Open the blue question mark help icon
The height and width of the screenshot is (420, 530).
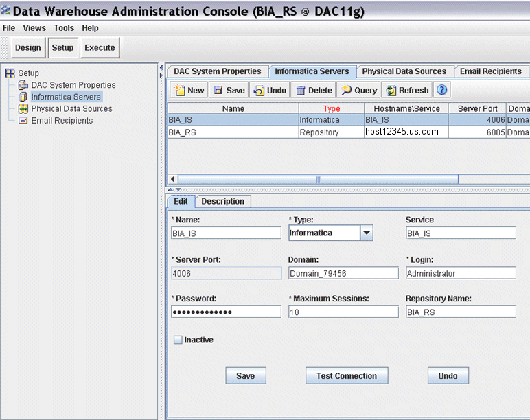441,90
